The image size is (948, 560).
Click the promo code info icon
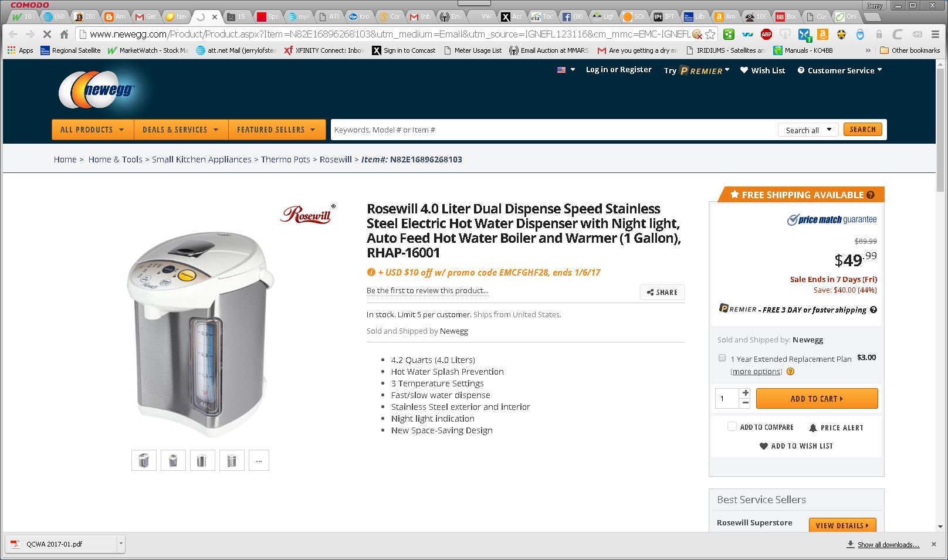(371, 272)
